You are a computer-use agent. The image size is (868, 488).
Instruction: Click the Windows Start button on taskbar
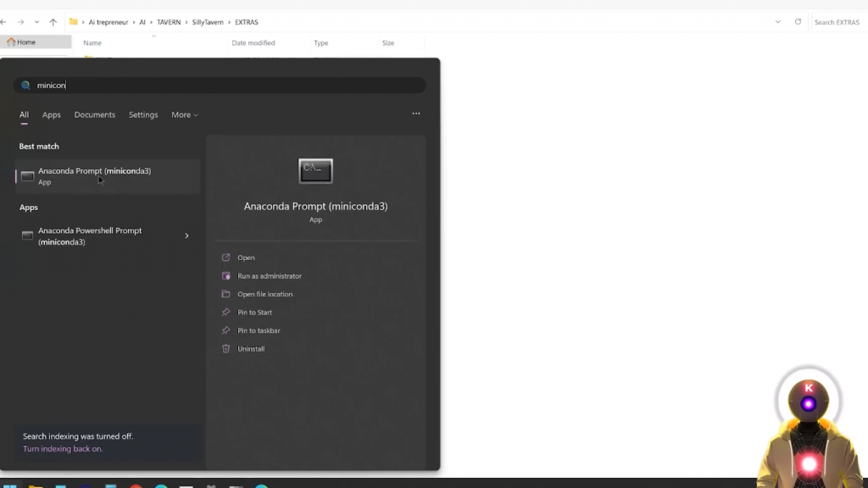tap(10, 485)
